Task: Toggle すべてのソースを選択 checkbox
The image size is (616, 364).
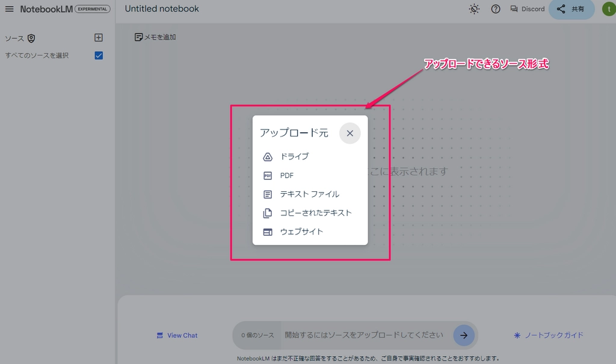Action: (x=99, y=55)
